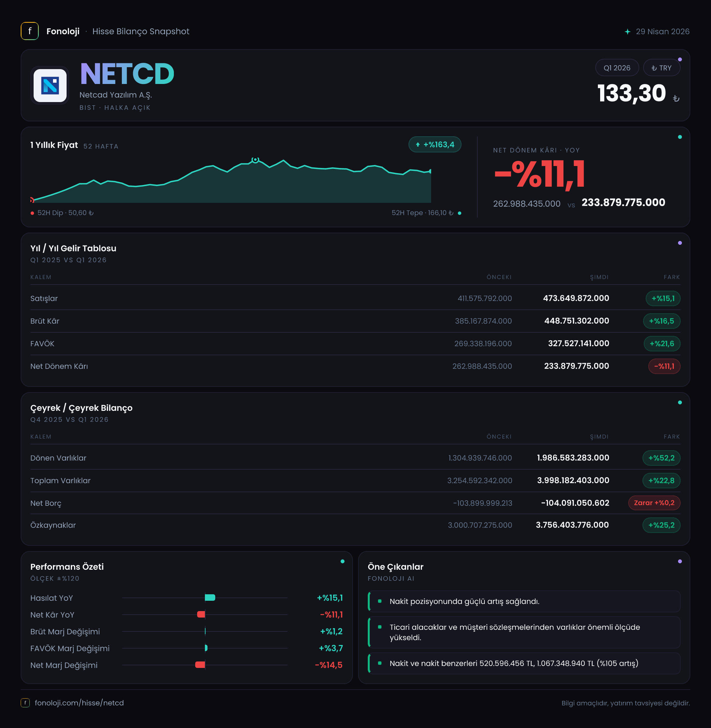
Task: Click the Dönen Varlıklar +%52,2 badge
Action: tap(661, 458)
